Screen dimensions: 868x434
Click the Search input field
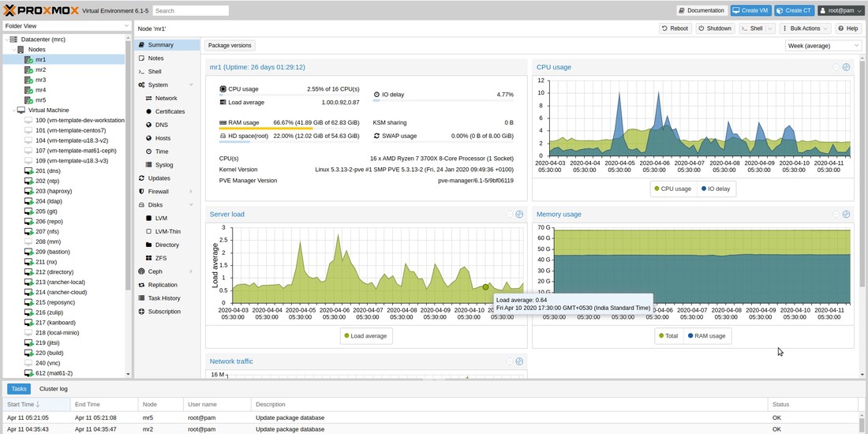190,10
